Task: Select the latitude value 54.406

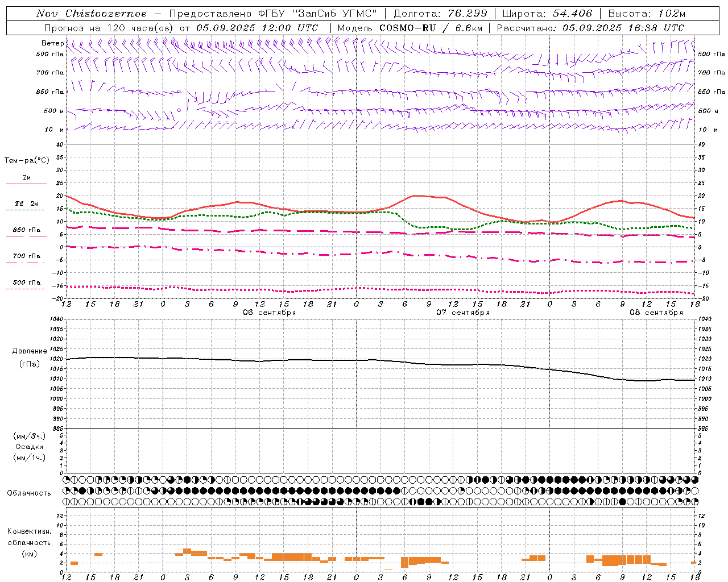Action: (x=572, y=14)
